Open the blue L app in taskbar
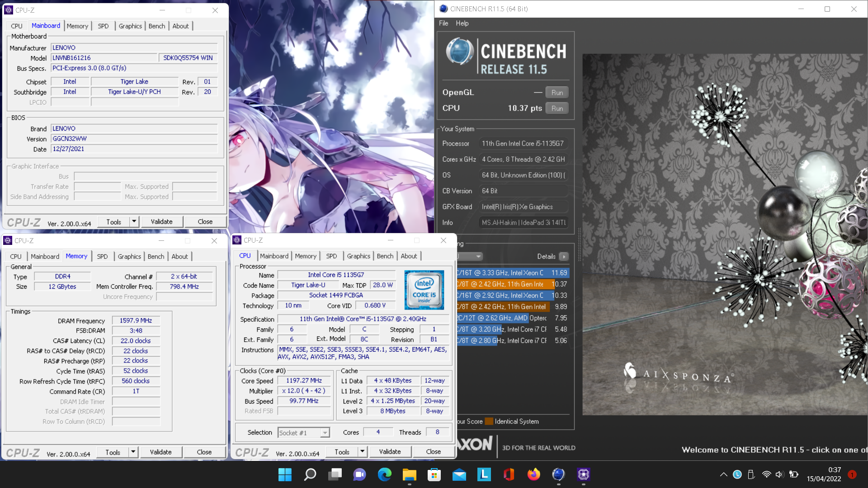This screenshot has height=488, width=868. click(484, 474)
